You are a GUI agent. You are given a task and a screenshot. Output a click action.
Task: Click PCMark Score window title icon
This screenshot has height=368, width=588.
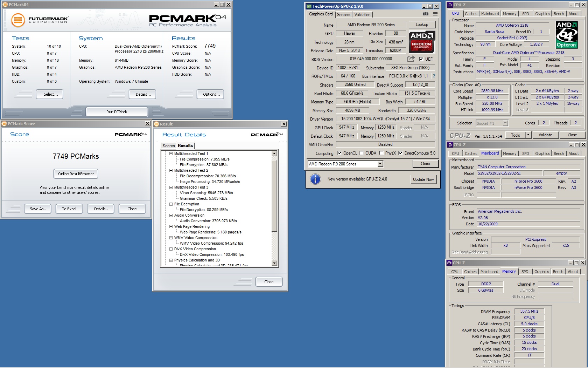tap(5, 124)
